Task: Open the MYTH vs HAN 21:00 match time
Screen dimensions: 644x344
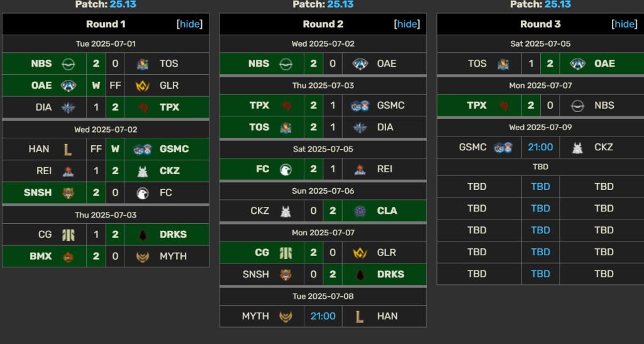Action: tap(323, 316)
